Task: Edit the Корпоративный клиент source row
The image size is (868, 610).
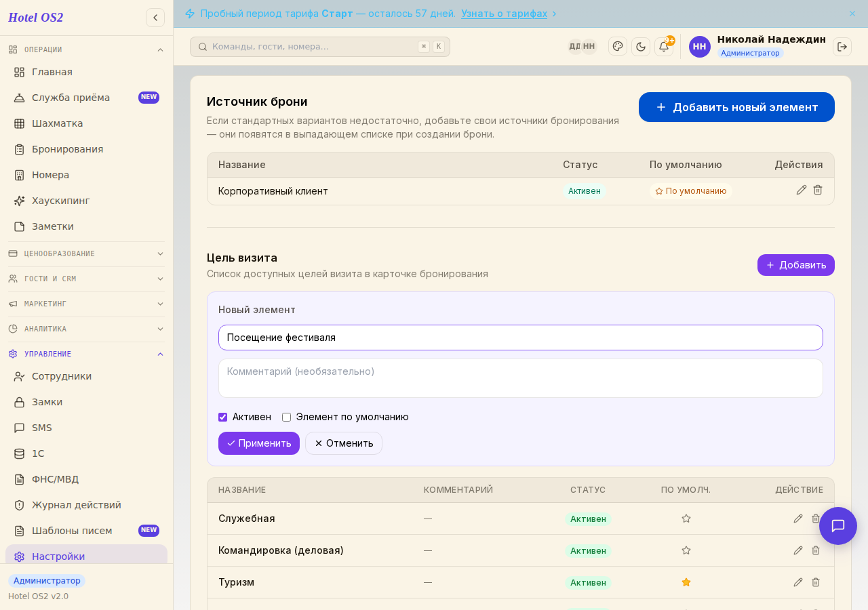Action: click(x=802, y=190)
